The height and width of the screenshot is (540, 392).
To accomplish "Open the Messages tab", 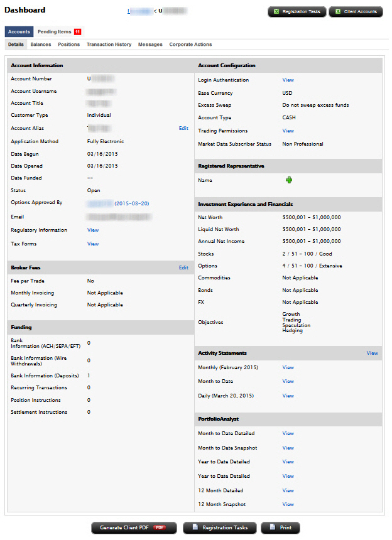I will click(150, 45).
